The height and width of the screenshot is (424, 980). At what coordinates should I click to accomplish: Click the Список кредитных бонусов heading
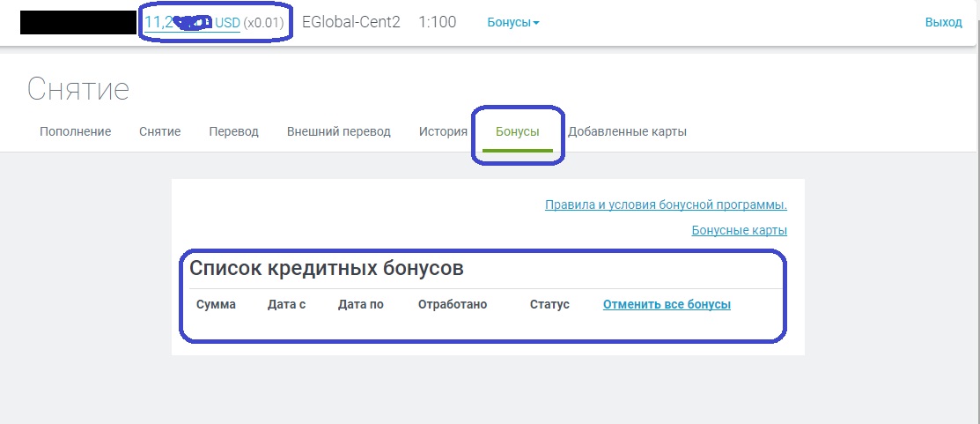click(x=327, y=268)
